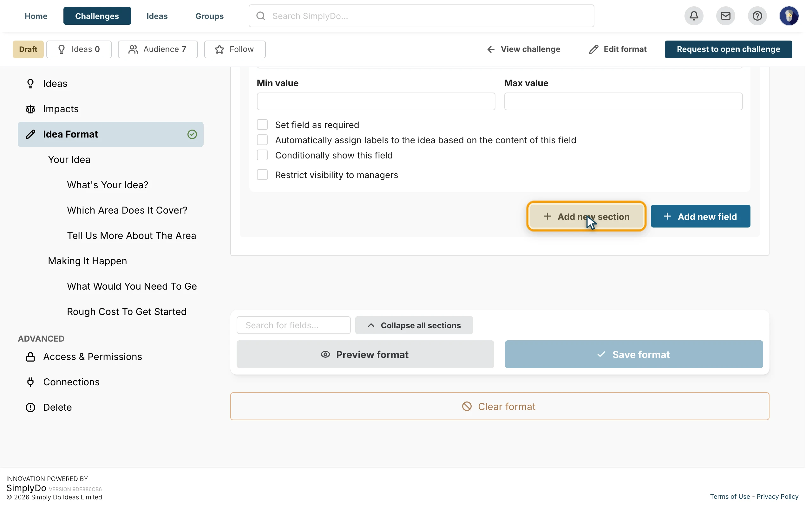Click the help question mark icon
The width and height of the screenshot is (812, 507).
pos(757,16)
